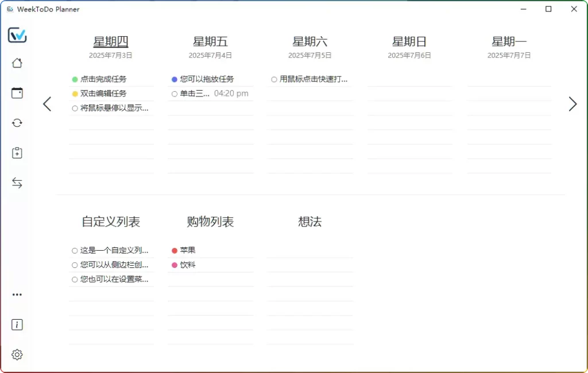This screenshot has width=588, height=373.
Task: Click the green dot on 点击完成任务
Action: coord(75,79)
